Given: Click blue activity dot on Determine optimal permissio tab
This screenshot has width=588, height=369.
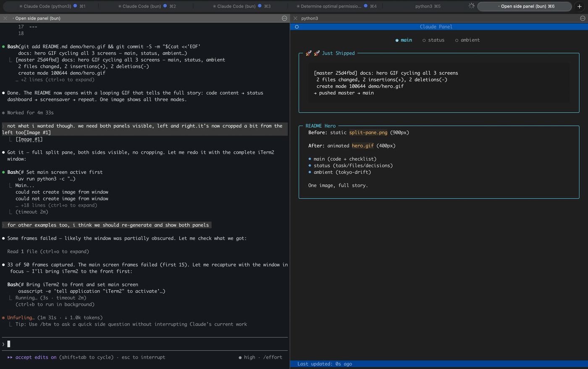Looking at the screenshot, I should pos(365,6).
